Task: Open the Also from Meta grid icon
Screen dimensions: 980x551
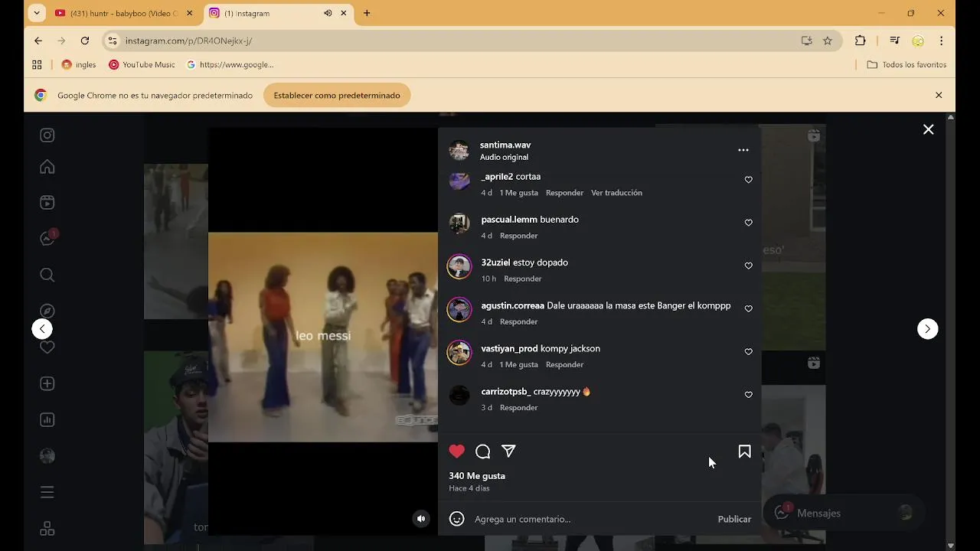Action: point(47,529)
